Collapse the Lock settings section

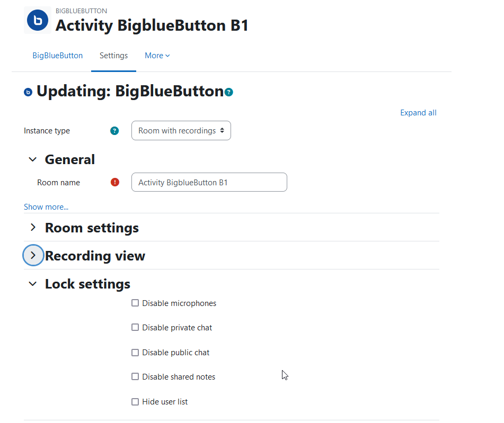[x=33, y=284]
